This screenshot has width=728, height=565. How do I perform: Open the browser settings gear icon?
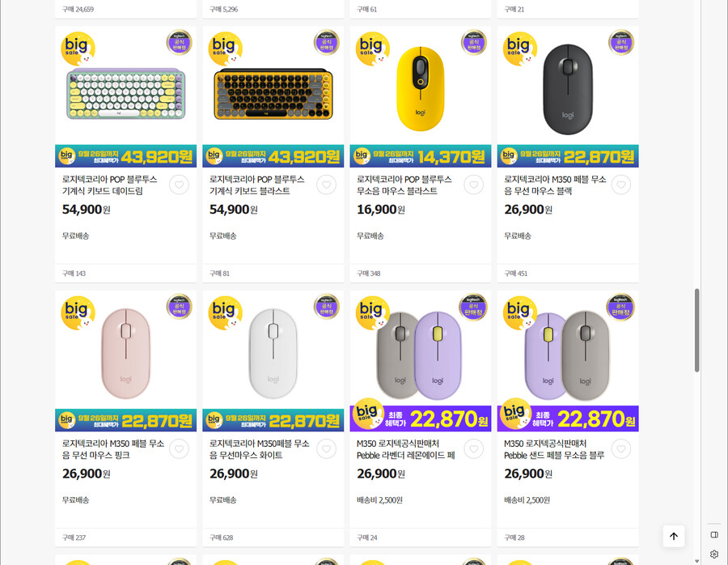(714, 554)
